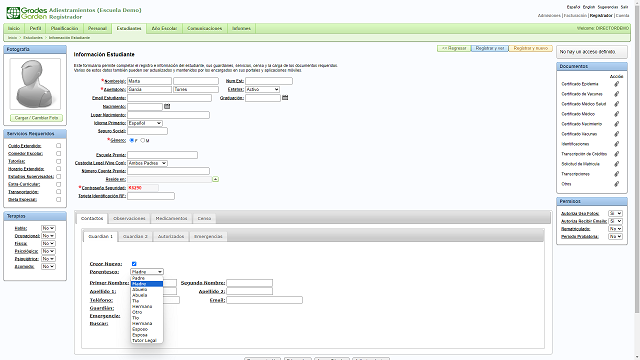Attach file for Certificado Epidemia
The width and height of the screenshot is (640, 360).
click(616, 84)
